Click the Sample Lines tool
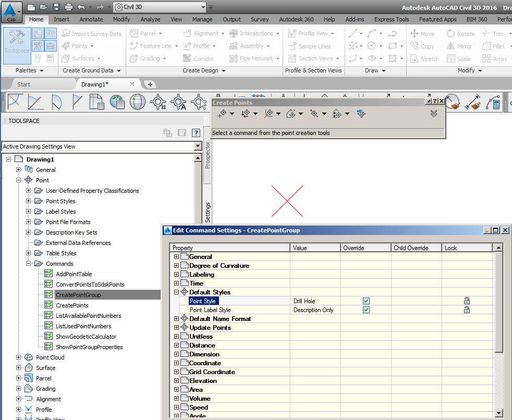 [x=310, y=46]
